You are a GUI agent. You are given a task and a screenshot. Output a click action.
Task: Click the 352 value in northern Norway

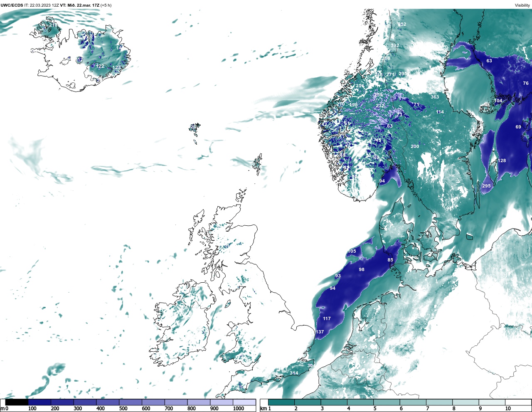(402, 24)
